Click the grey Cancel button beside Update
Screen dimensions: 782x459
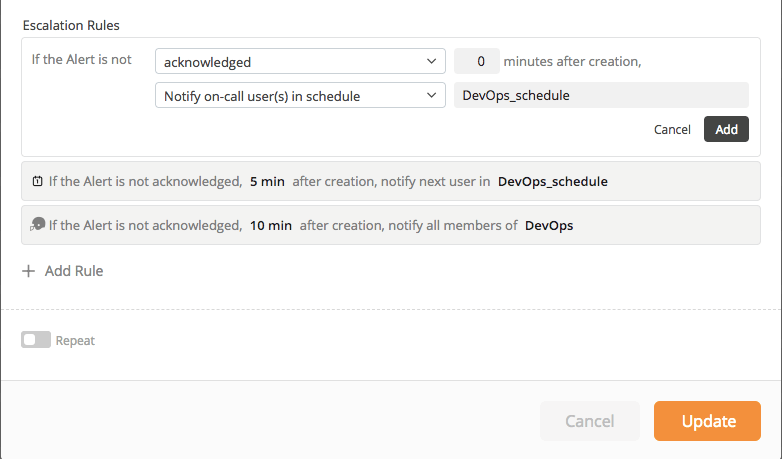(x=589, y=421)
